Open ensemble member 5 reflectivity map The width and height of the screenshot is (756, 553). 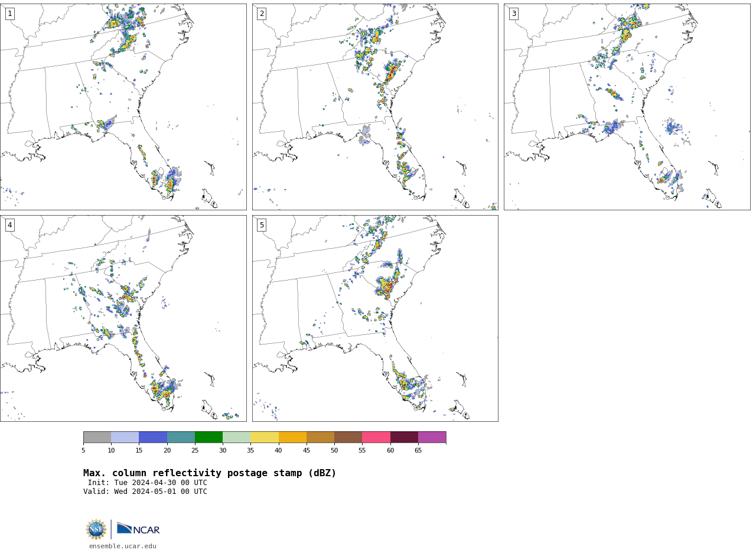[x=375, y=318]
